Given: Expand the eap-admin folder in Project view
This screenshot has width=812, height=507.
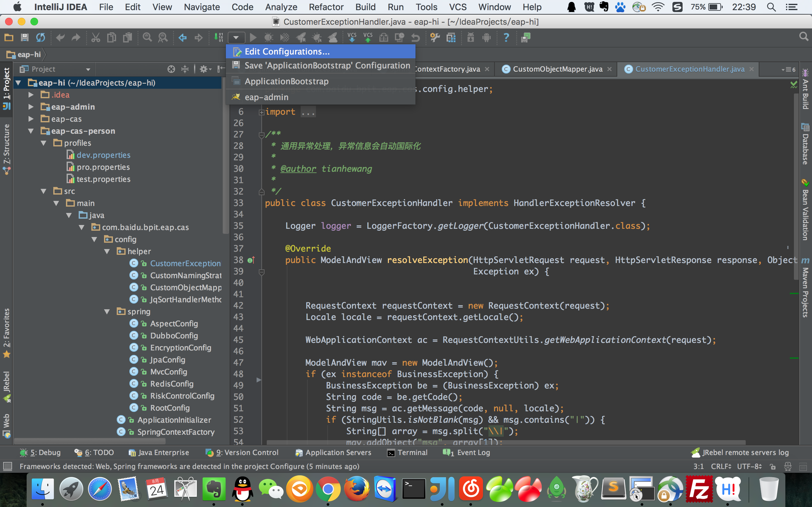Looking at the screenshot, I should pyautogui.click(x=31, y=107).
